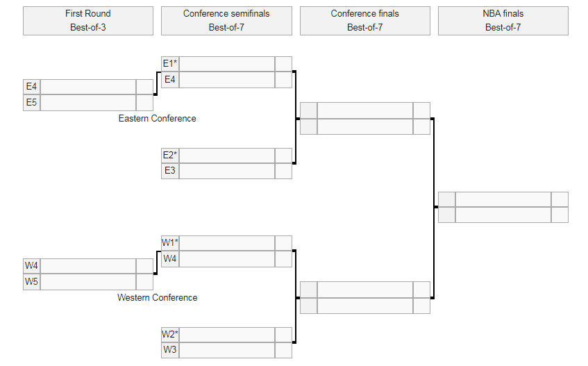
Task: Select the E1* seed cell
Action: (x=170, y=64)
